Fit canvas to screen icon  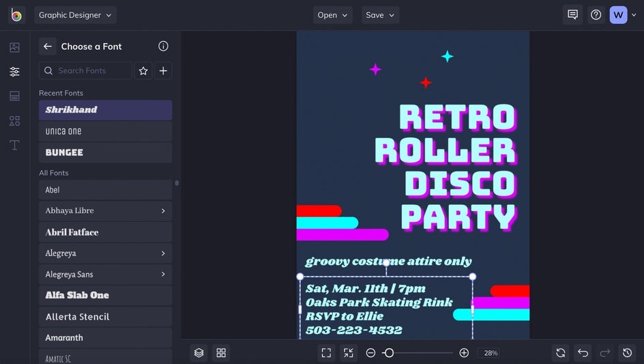click(x=326, y=352)
